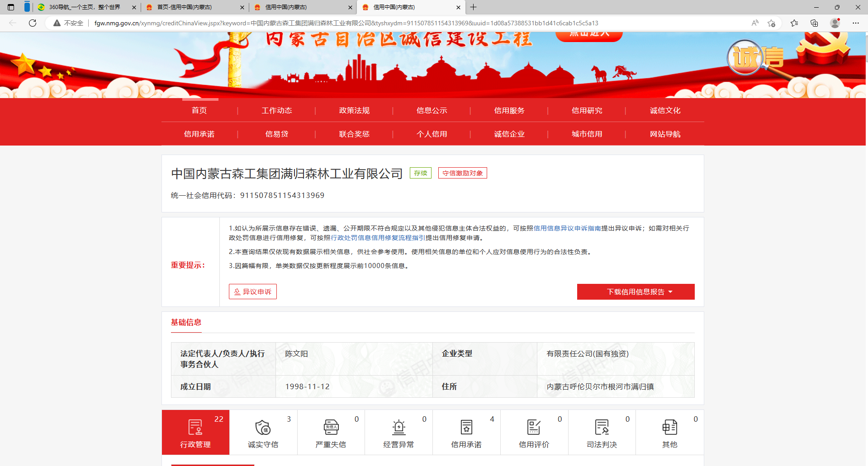Open the 信用承诺 category tab with count 4

(466, 432)
